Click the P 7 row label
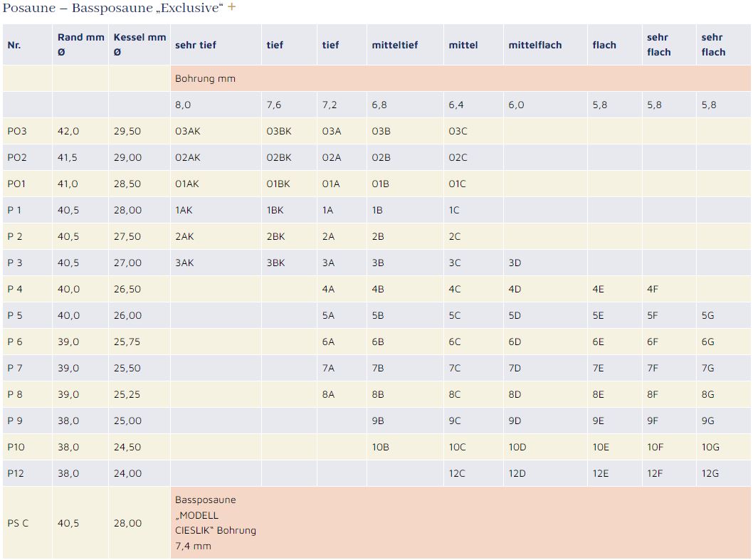The width and height of the screenshot is (753, 560). tap(15, 368)
